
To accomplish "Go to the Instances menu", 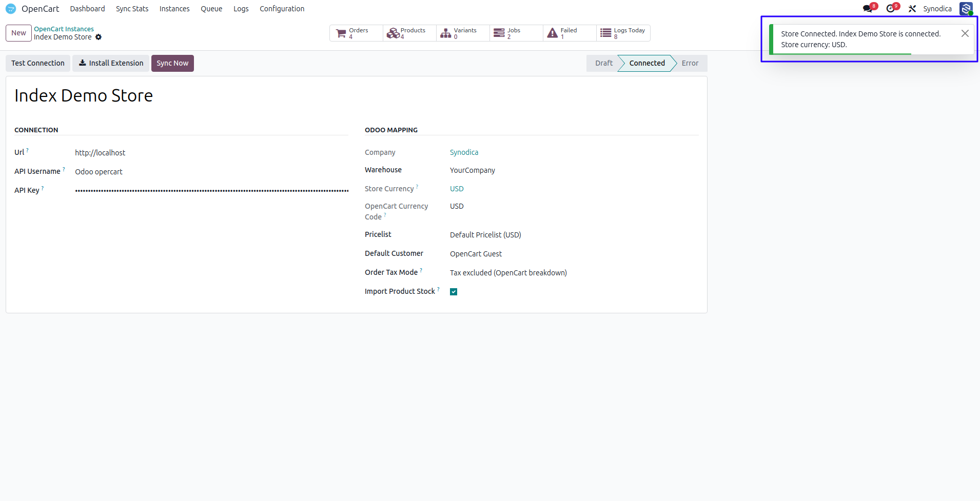I will [x=174, y=9].
